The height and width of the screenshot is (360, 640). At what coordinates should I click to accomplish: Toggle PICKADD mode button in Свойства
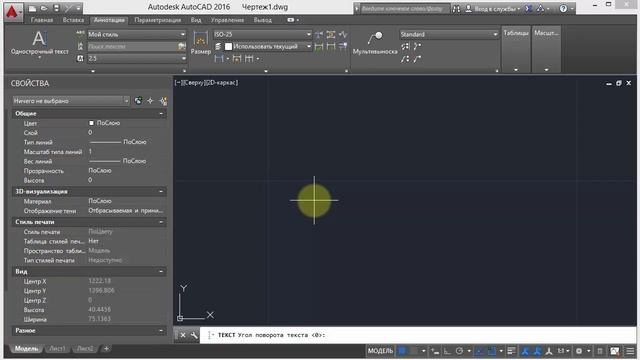click(138, 101)
